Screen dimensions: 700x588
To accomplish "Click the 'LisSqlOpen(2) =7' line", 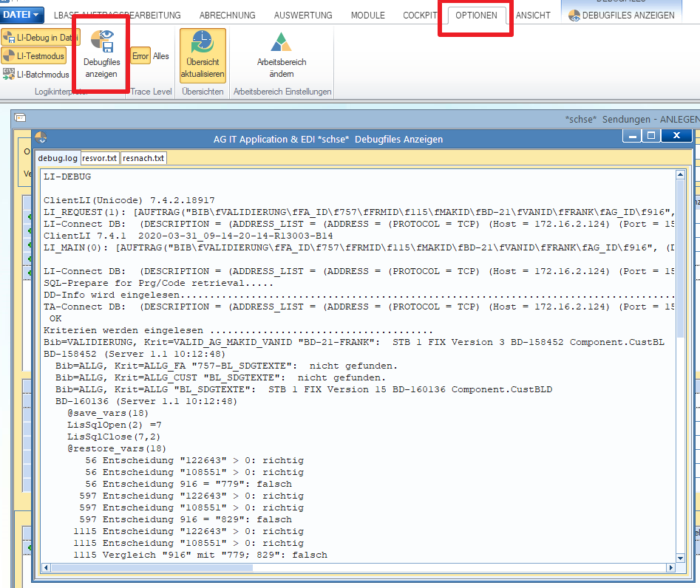I will coord(115,425).
